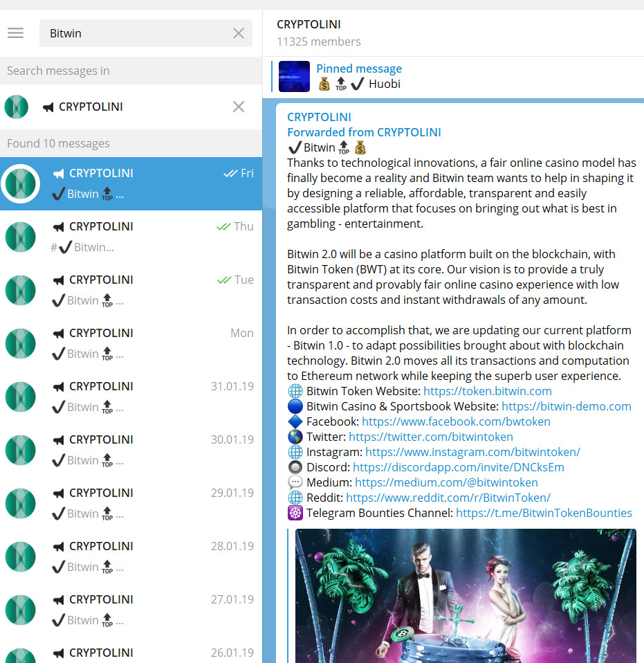Open the Reddit BitwinToken link
The height and width of the screenshot is (663, 644).
[448, 498]
